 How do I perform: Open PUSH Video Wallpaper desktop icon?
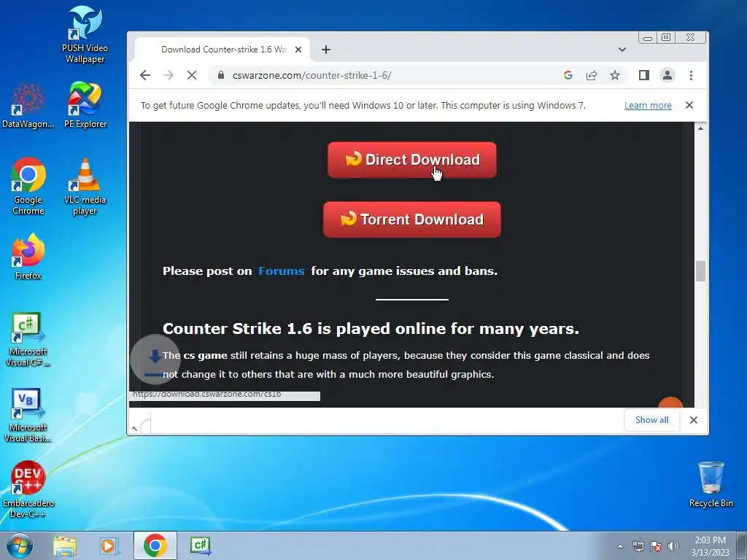tap(85, 34)
